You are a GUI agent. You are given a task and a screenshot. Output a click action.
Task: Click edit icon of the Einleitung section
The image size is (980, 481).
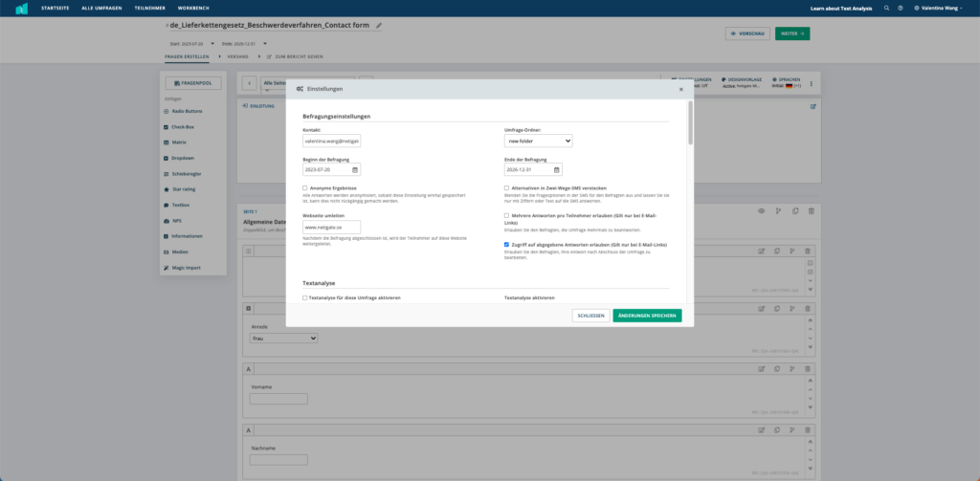(x=813, y=106)
